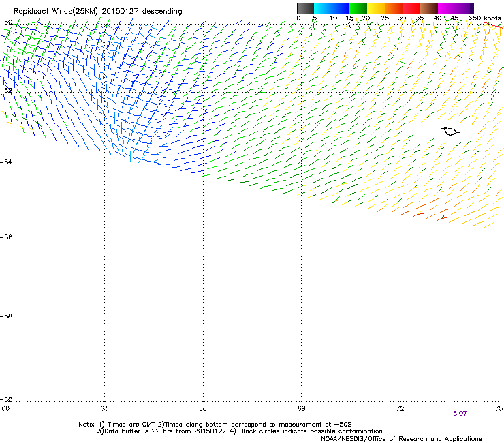Image resolution: width=504 pixels, height=443 pixels.
Task: Select the yellow 20-25 knots legend segment
Action: 376,8
